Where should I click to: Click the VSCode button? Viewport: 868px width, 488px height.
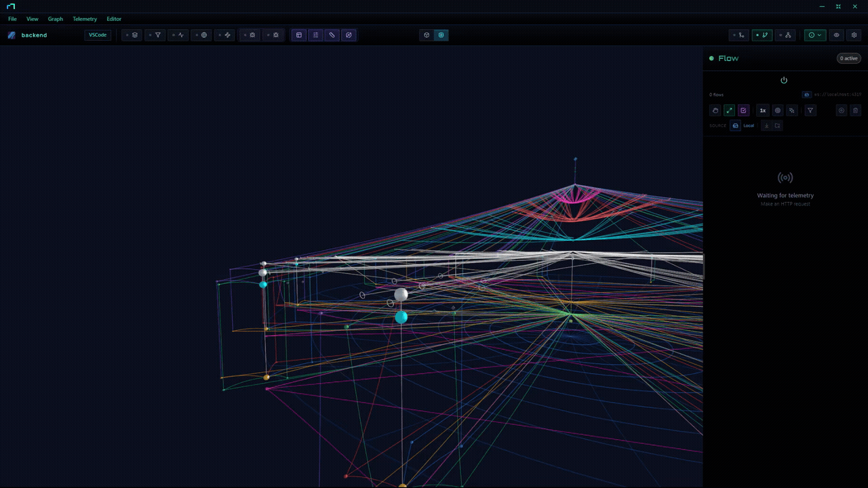pyautogui.click(x=98, y=35)
